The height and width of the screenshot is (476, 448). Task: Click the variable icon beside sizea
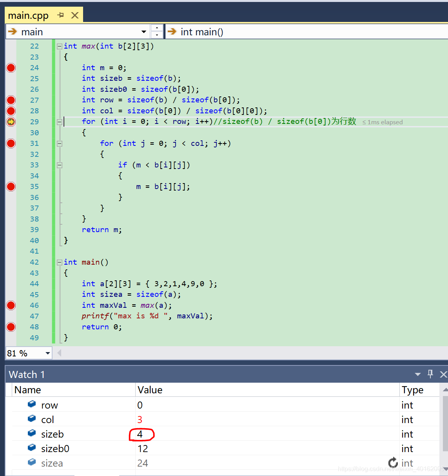pos(32,462)
